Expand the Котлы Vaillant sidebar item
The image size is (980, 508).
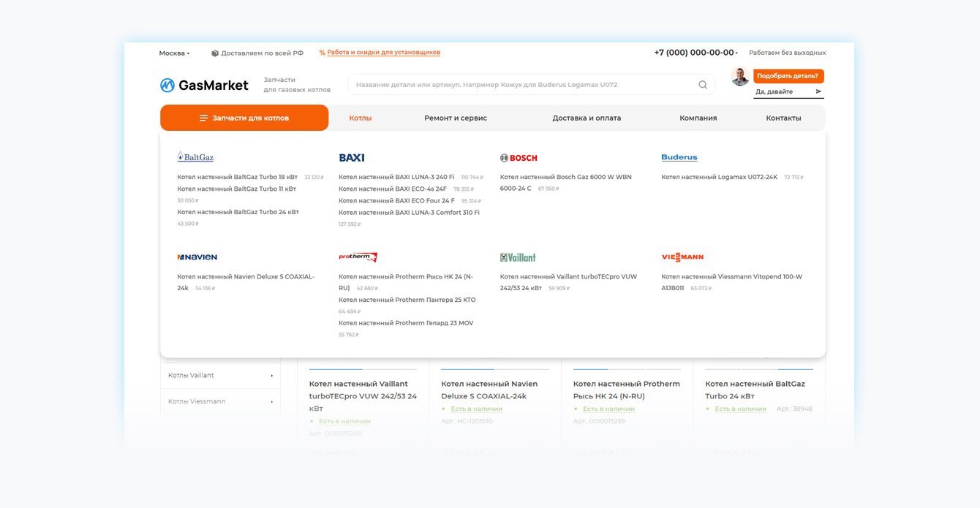tap(220, 375)
